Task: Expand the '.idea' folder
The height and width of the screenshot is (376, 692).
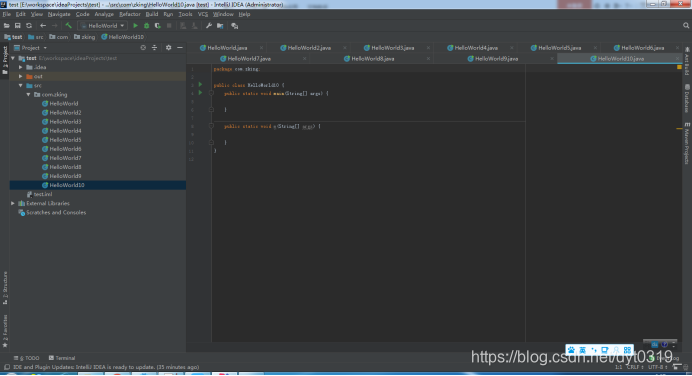Action: (x=21, y=68)
